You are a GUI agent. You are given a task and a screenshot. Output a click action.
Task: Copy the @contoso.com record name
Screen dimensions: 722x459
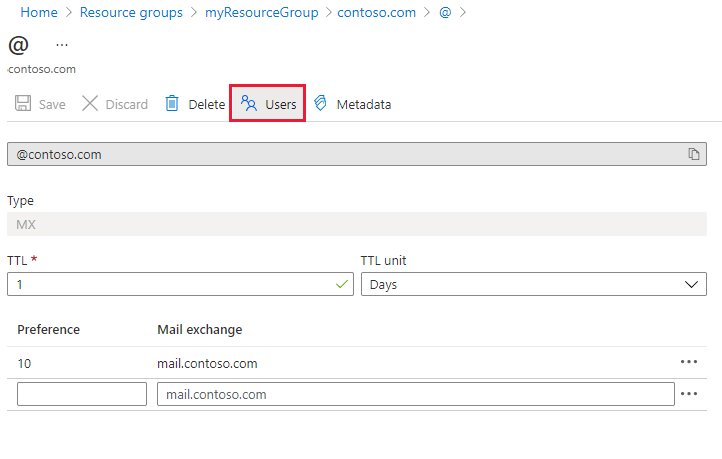693,154
